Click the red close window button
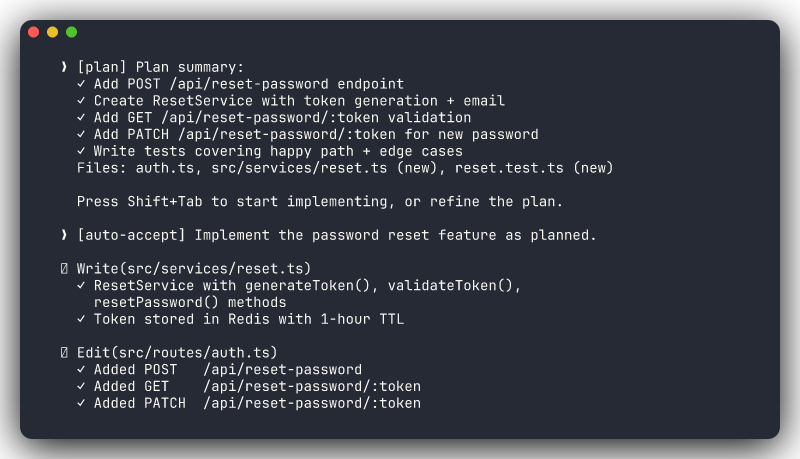The width and height of the screenshot is (800, 459). coord(33,32)
